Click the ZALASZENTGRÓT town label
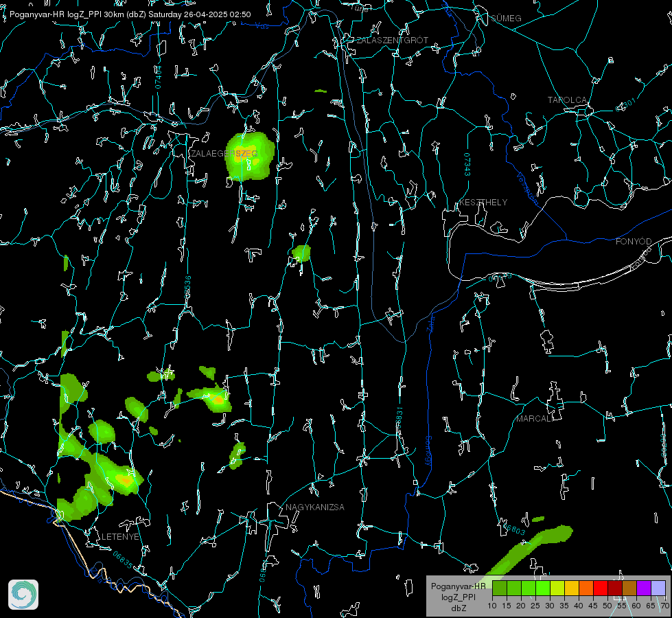672x618 pixels. (x=392, y=41)
